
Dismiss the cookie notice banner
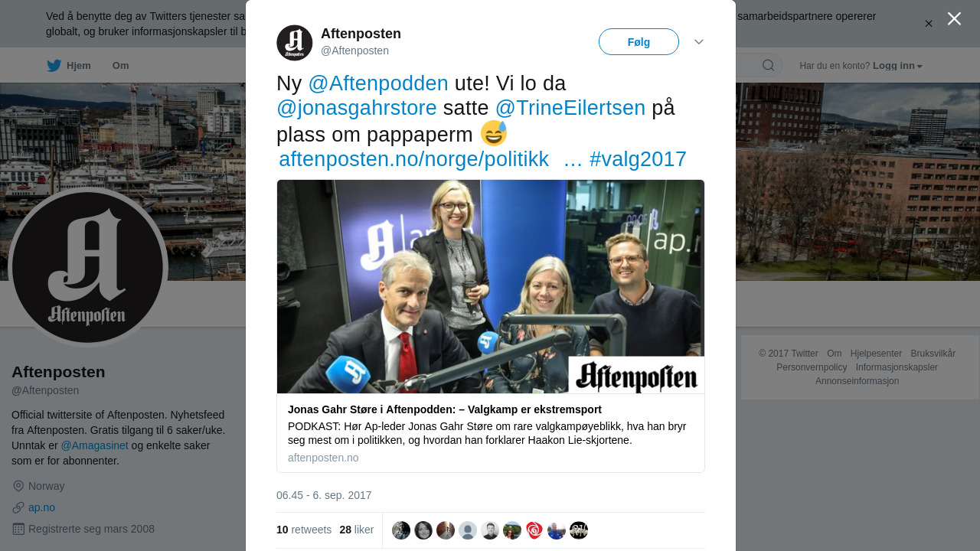click(x=929, y=24)
